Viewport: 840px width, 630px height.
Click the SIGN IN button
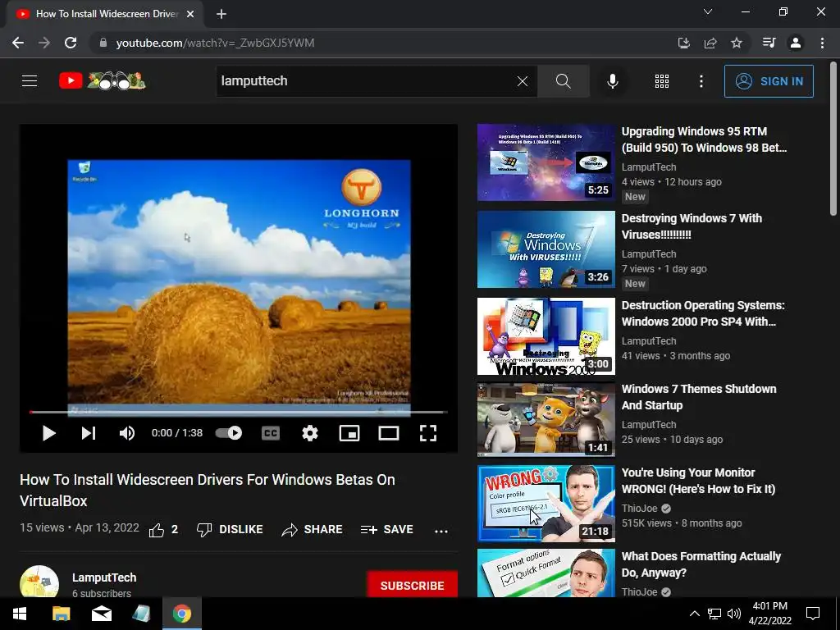tap(769, 81)
